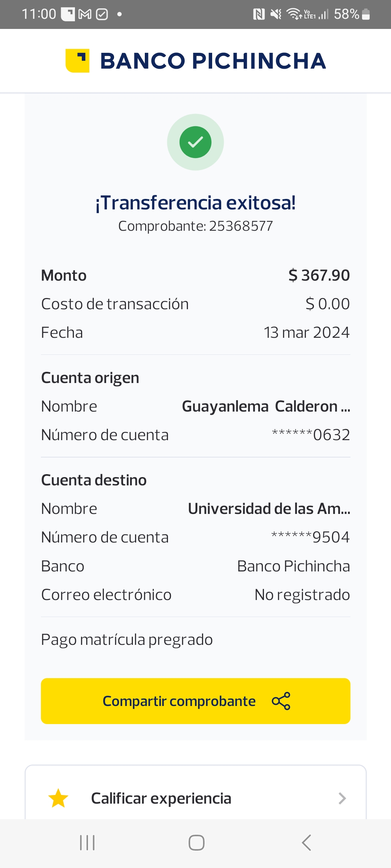Tap the battery icon in status bar
This screenshot has width=391, height=868.
[366, 14]
